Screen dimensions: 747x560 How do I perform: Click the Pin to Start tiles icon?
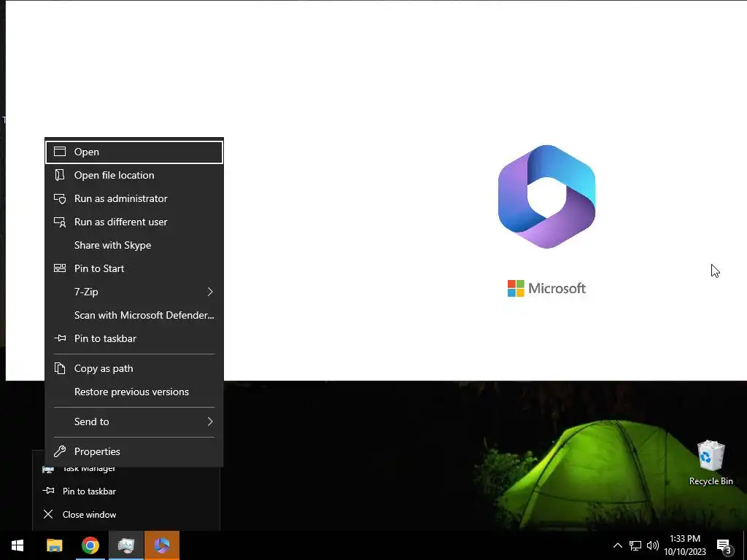[x=60, y=268]
